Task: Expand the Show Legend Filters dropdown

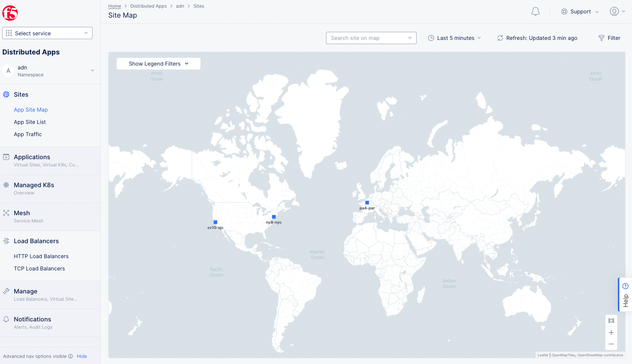Action: pyautogui.click(x=158, y=63)
